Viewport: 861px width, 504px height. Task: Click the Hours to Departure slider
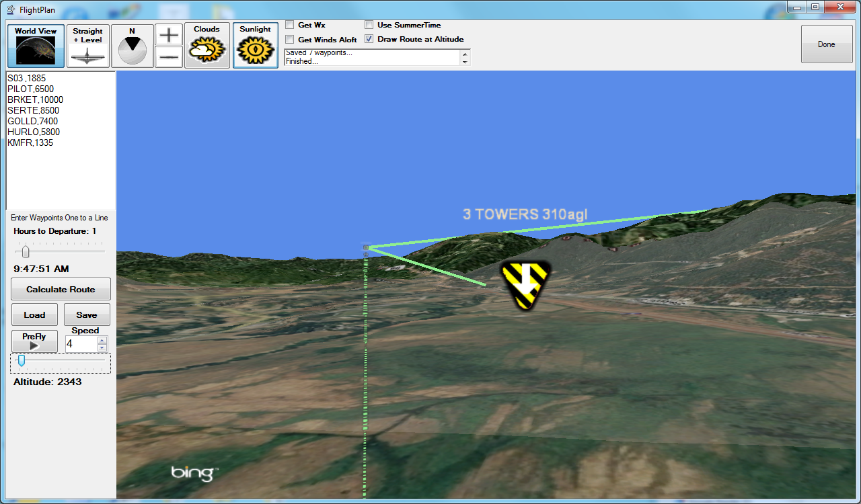click(26, 251)
